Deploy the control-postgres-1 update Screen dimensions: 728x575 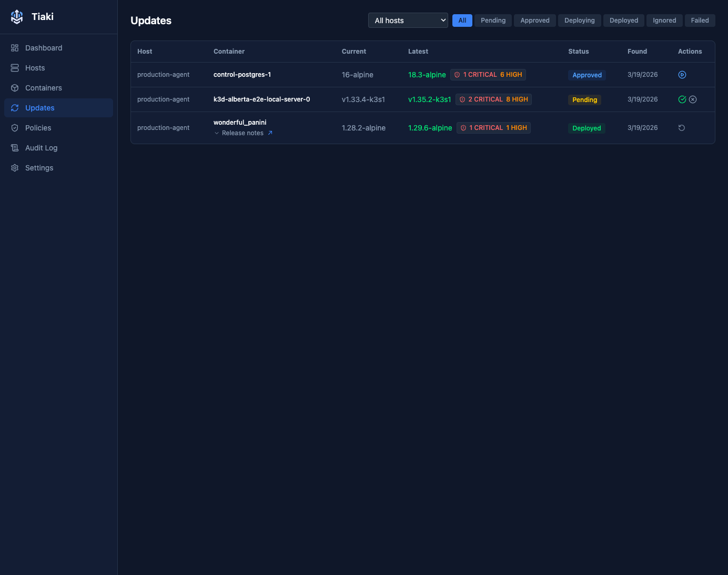pos(682,75)
